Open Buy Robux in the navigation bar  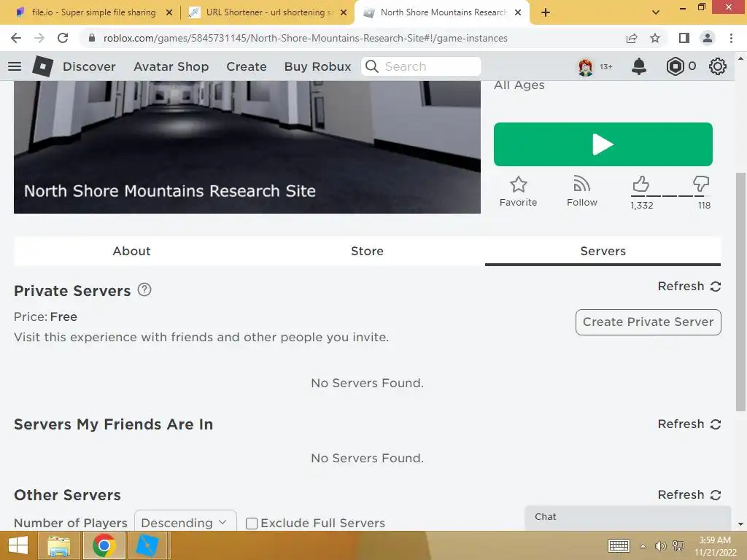pos(318,66)
